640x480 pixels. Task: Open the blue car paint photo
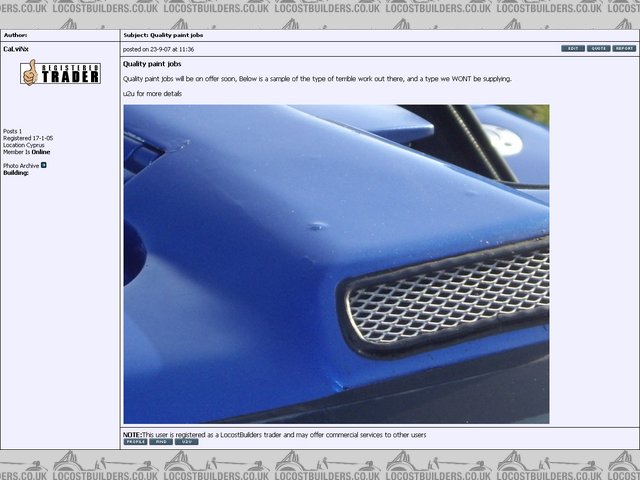click(336, 264)
